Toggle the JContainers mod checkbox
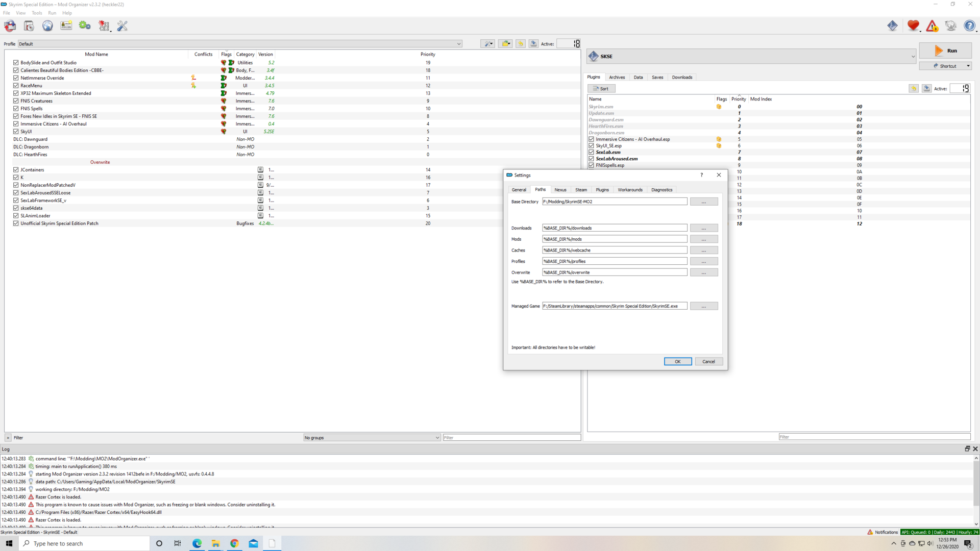This screenshot has width=980, height=551. click(x=16, y=170)
